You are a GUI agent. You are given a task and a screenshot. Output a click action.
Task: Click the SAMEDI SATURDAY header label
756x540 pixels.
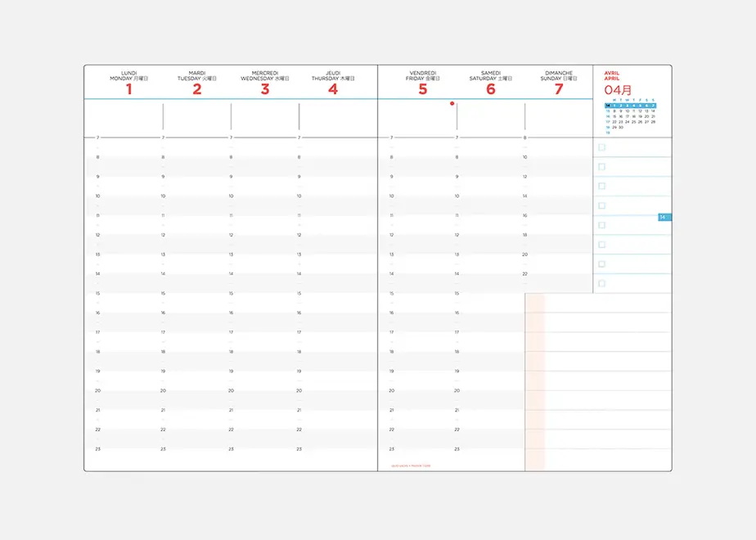click(491, 76)
